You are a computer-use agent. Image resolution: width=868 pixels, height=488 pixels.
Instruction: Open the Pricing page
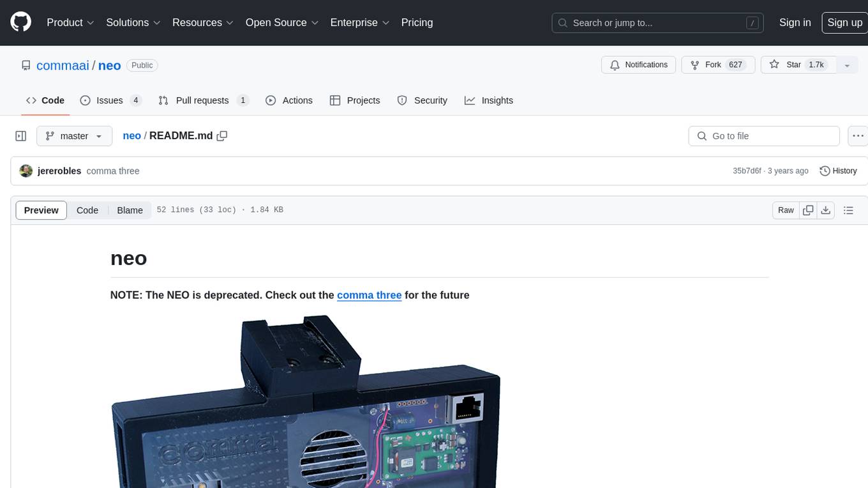tap(417, 22)
